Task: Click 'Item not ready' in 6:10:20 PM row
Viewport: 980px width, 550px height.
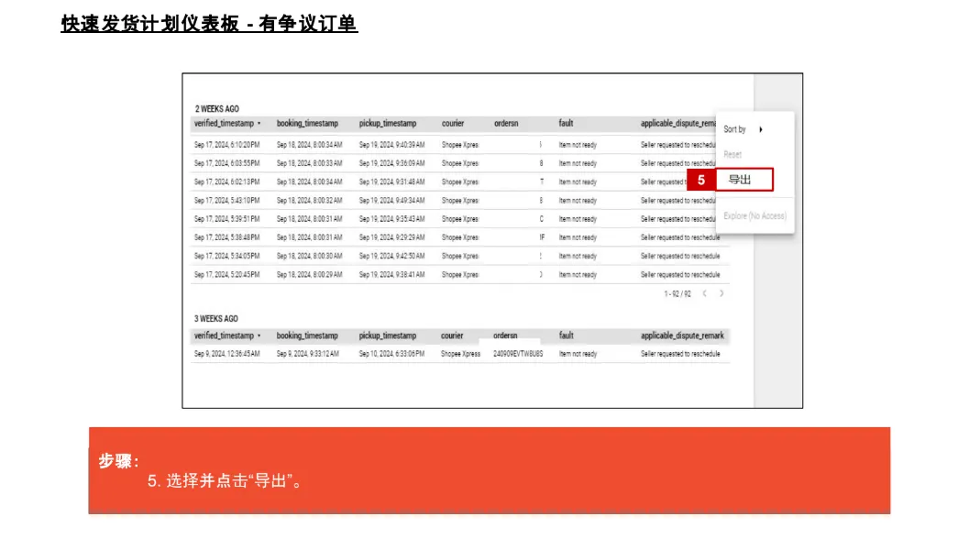Action: (x=578, y=145)
